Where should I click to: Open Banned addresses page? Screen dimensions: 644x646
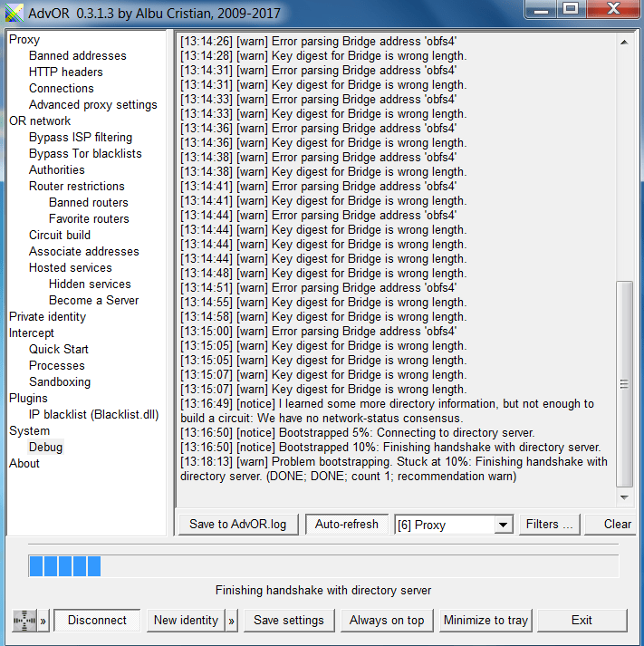pyautogui.click(x=77, y=55)
